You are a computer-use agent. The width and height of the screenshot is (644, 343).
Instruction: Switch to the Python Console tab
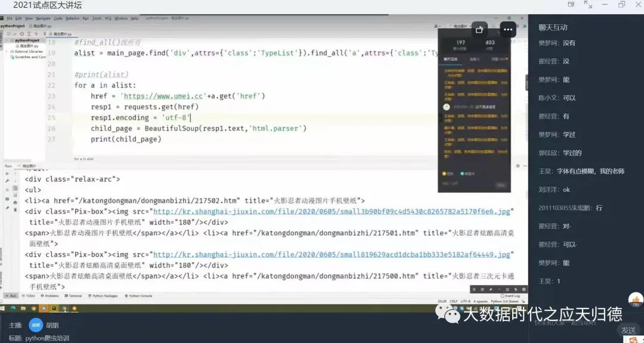click(x=138, y=296)
